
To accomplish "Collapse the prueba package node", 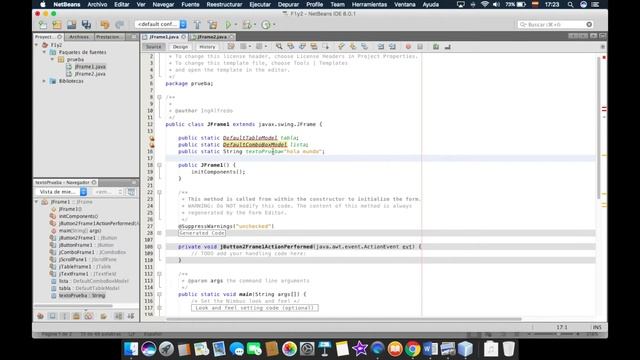I will point(52,60).
